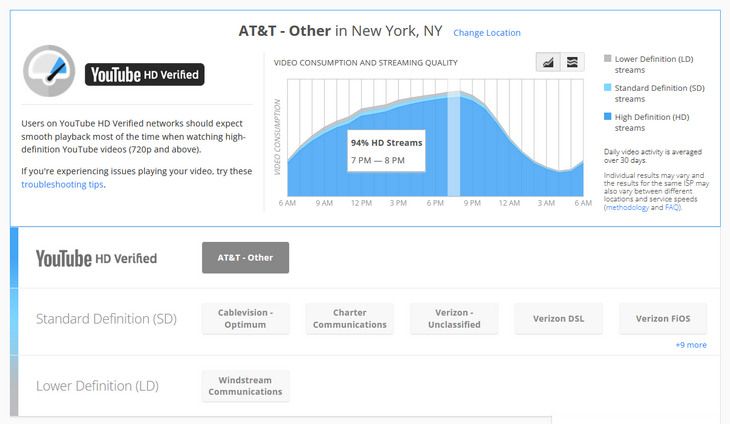Click the highlighted 7 PM chart column
The height and width of the screenshot is (424, 730).
click(x=454, y=143)
